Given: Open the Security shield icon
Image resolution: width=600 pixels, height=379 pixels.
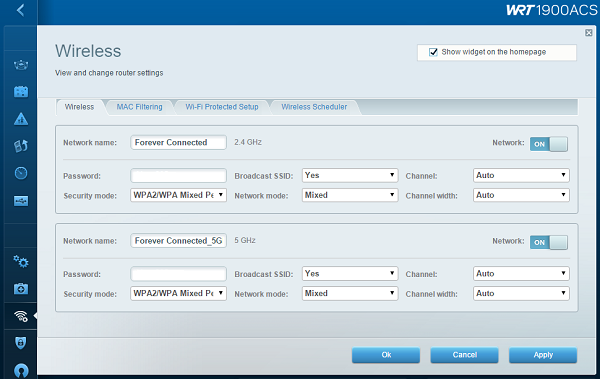Looking at the screenshot, I should [x=21, y=343].
